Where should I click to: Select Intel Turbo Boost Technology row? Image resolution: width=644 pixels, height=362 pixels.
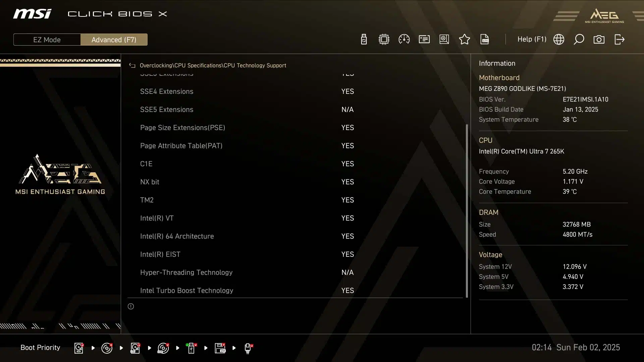(x=295, y=290)
